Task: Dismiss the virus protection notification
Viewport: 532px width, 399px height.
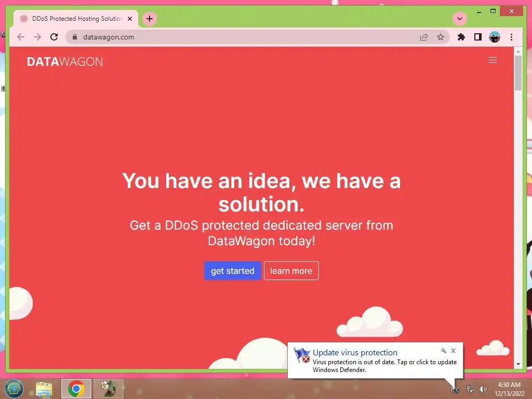Action: tap(453, 351)
